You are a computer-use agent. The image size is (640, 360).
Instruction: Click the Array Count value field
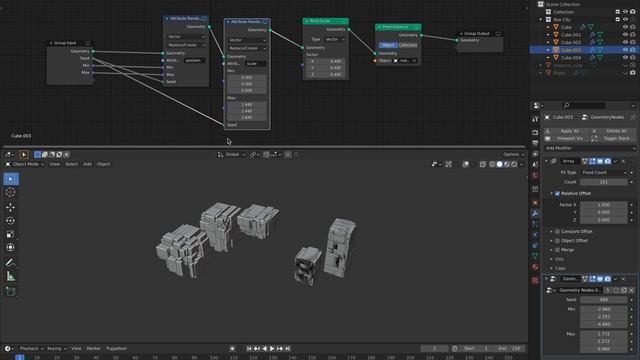coord(604,182)
